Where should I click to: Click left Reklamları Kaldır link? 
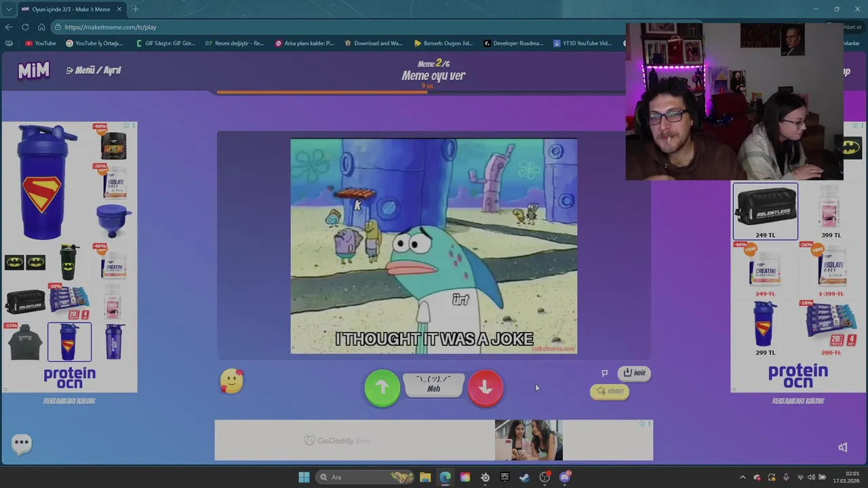point(69,401)
